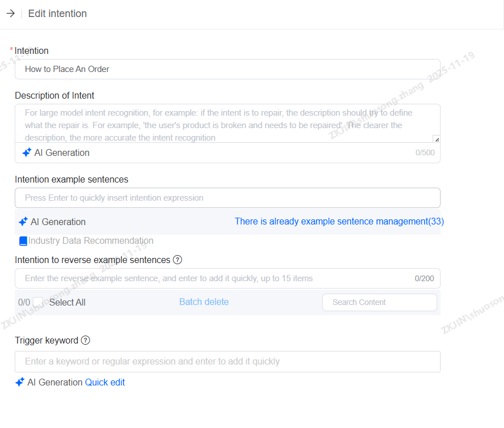Viewport: 504px width, 428px height.
Task: Click the sparkle icon under Trigger keyword
Action: pyautogui.click(x=20, y=382)
